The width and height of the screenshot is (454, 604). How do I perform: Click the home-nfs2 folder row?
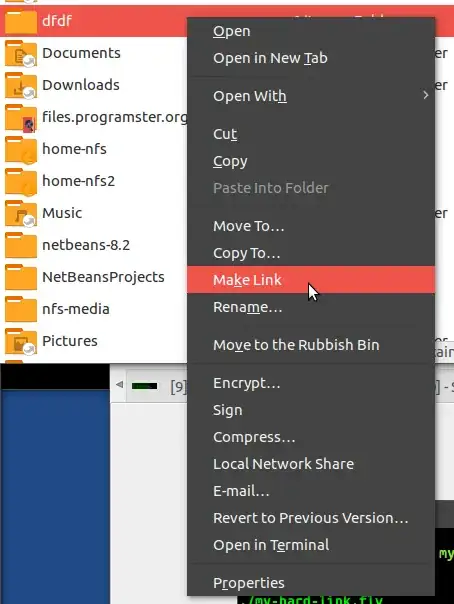click(x=94, y=181)
